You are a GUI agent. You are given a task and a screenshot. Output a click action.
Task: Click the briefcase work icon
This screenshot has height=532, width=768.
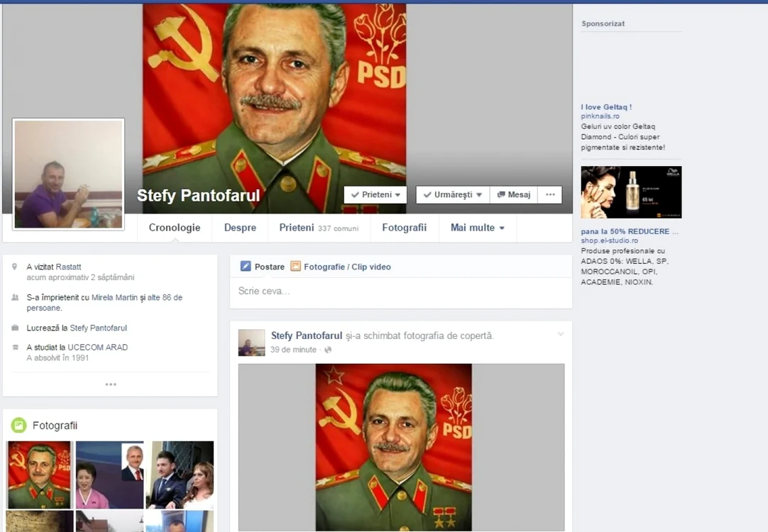click(15, 328)
